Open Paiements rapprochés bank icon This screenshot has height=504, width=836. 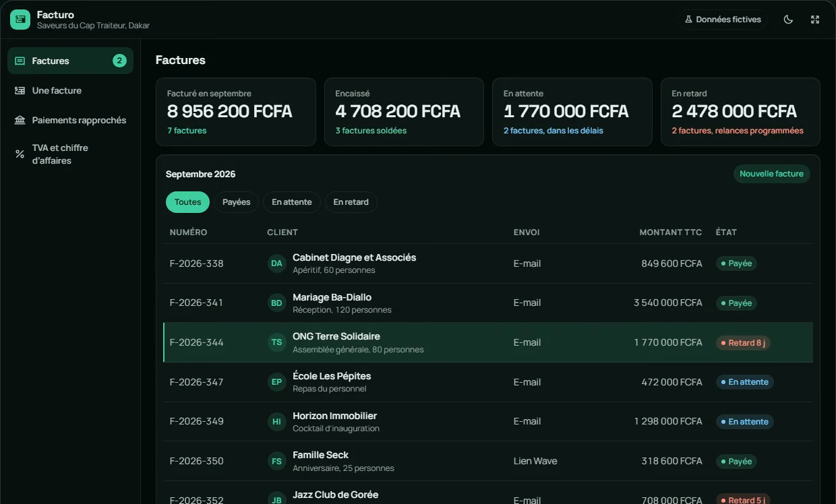pos(20,120)
